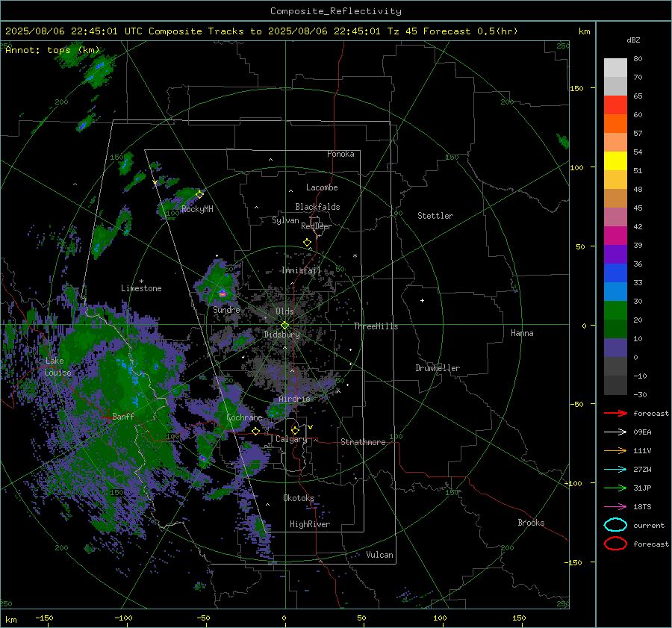Click the blue 33 dBZ color swatch
This screenshot has width=672, height=628.
click(615, 273)
